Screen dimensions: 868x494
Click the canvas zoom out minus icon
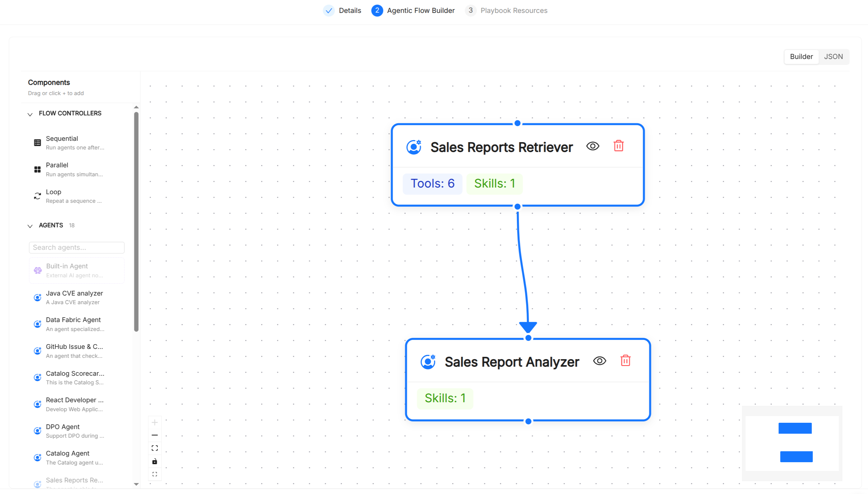[x=155, y=435]
